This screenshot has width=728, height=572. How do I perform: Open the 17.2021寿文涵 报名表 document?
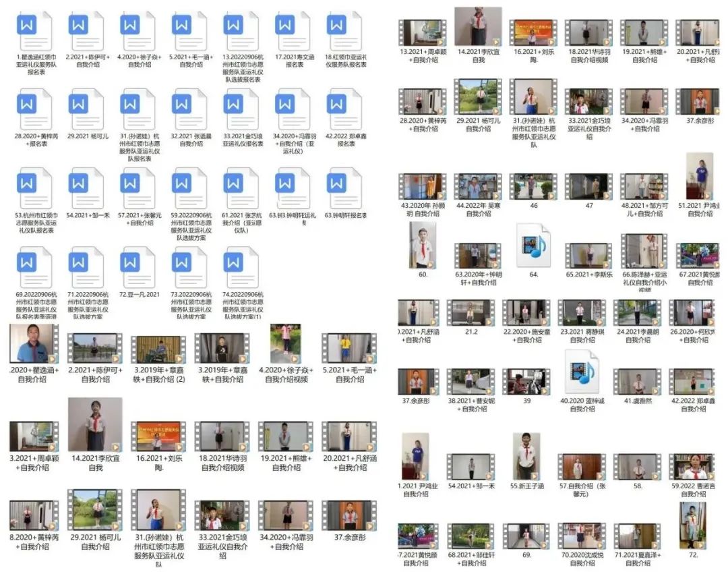[293, 30]
